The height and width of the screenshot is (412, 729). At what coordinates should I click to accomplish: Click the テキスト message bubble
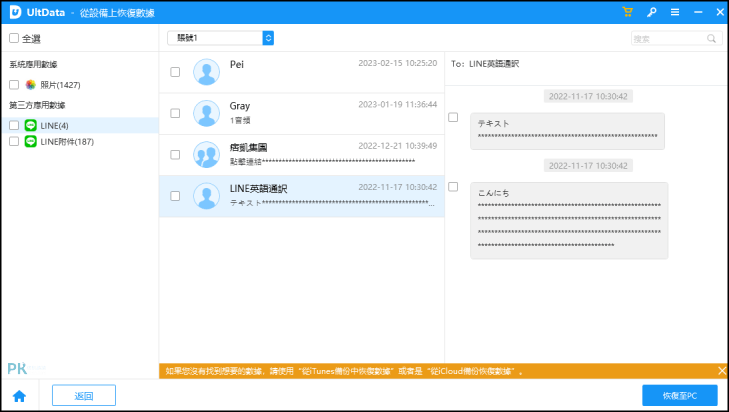click(x=567, y=131)
